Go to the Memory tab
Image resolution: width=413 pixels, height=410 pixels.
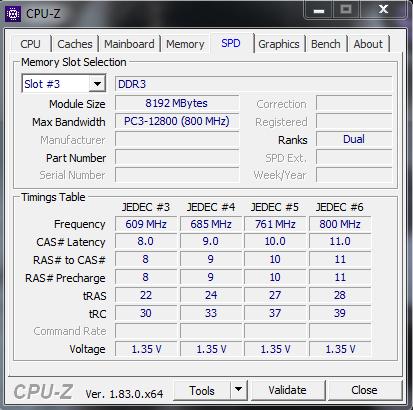click(185, 44)
